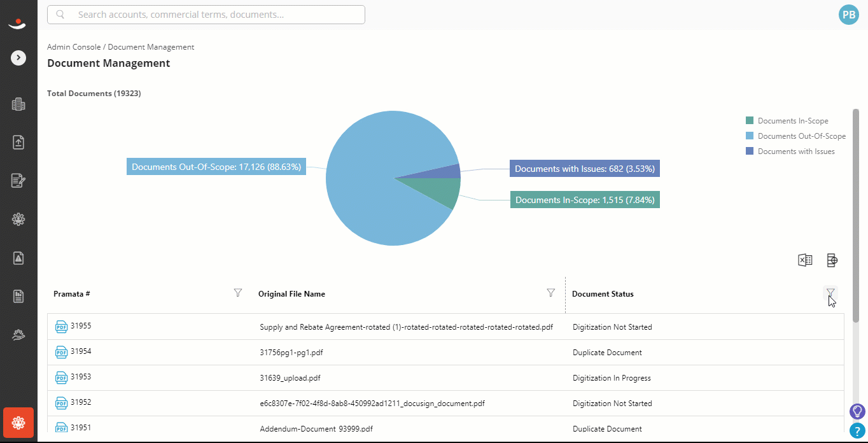The width and height of the screenshot is (868, 443).
Task: Toggle Documents Out-Of-Scope legend item
Action: click(795, 136)
